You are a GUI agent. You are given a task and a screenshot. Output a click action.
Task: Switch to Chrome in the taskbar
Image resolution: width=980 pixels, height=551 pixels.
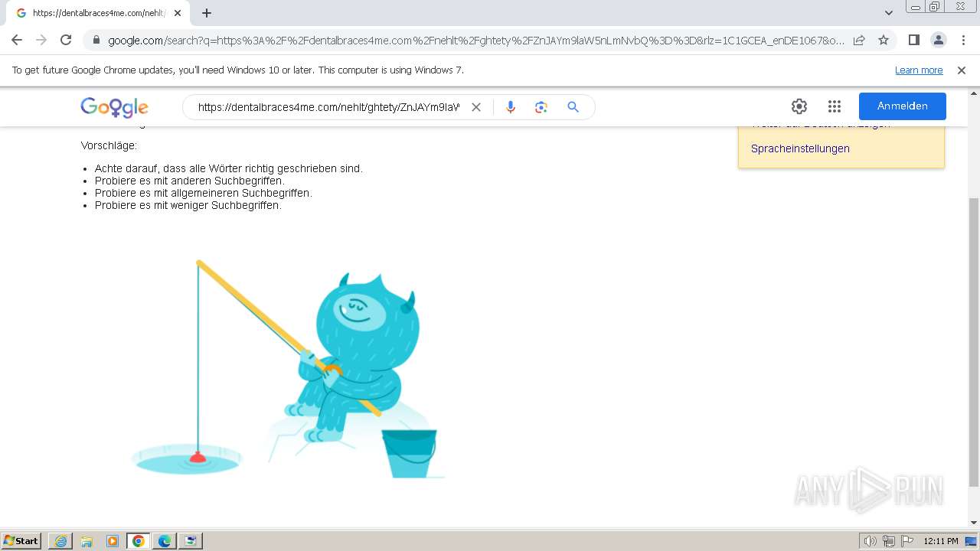[139, 541]
